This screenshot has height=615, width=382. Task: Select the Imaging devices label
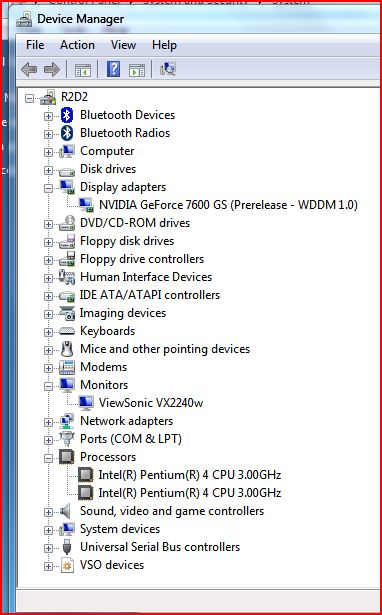pyautogui.click(x=123, y=313)
